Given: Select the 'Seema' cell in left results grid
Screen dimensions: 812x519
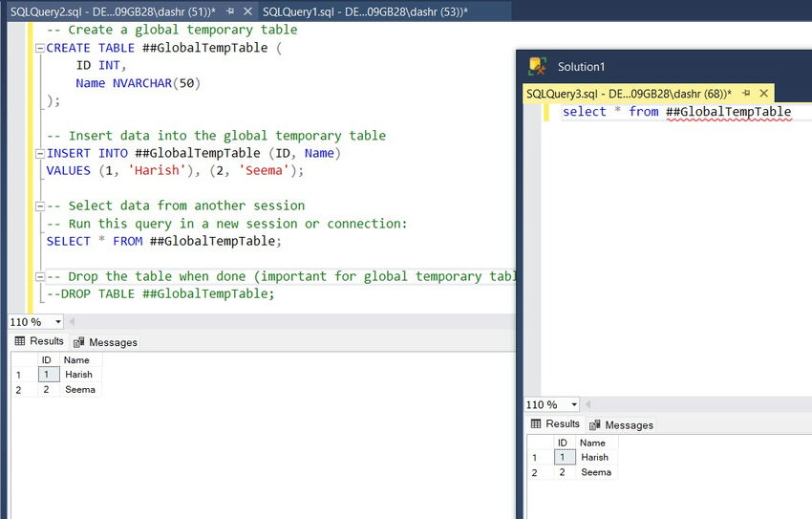Looking at the screenshot, I should [81, 390].
